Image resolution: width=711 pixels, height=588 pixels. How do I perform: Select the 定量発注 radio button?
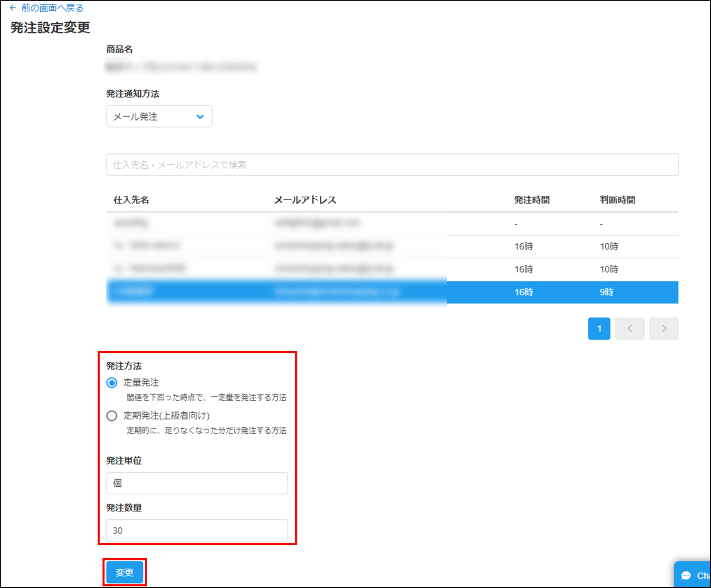pyautogui.click(x=111, y=383)
